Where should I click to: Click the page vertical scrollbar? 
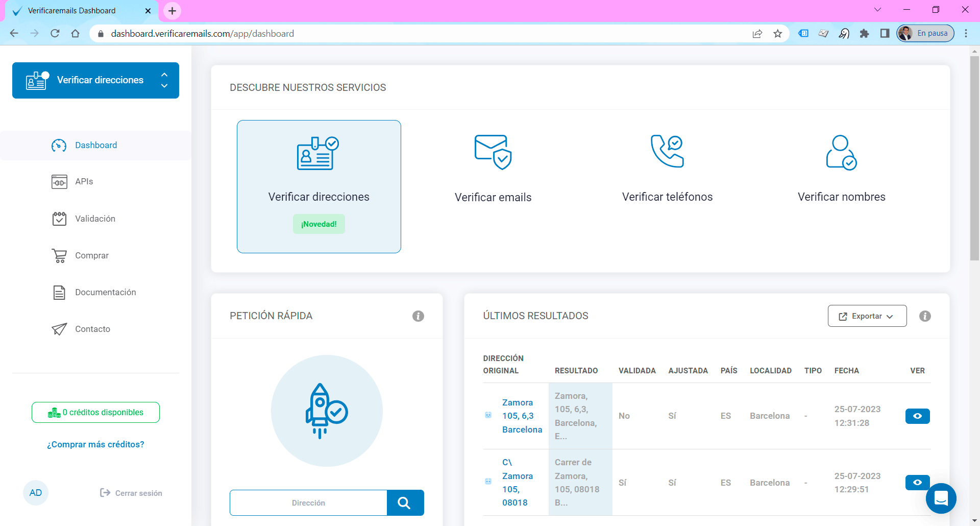[x=974, y=158]
